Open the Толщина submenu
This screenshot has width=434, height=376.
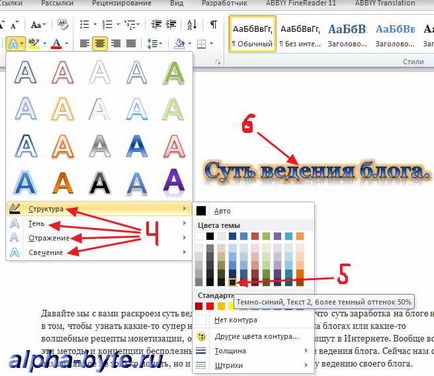254,351
